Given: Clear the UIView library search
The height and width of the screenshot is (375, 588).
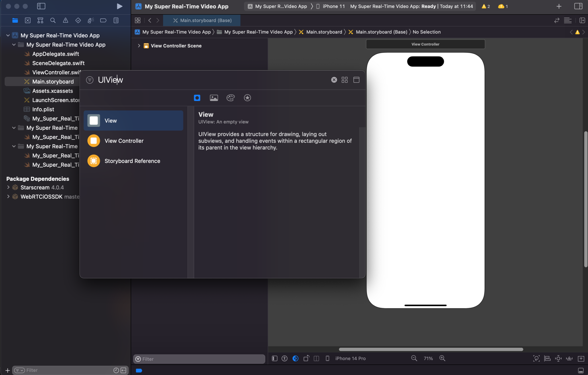Looking at the screenshot, I should click(x=334, y=80).
